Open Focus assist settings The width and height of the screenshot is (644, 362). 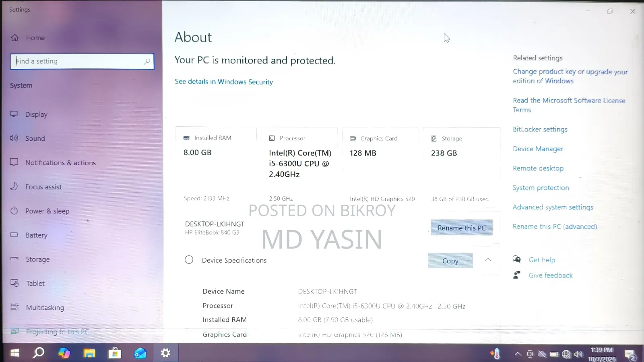[x=43, y=187]
